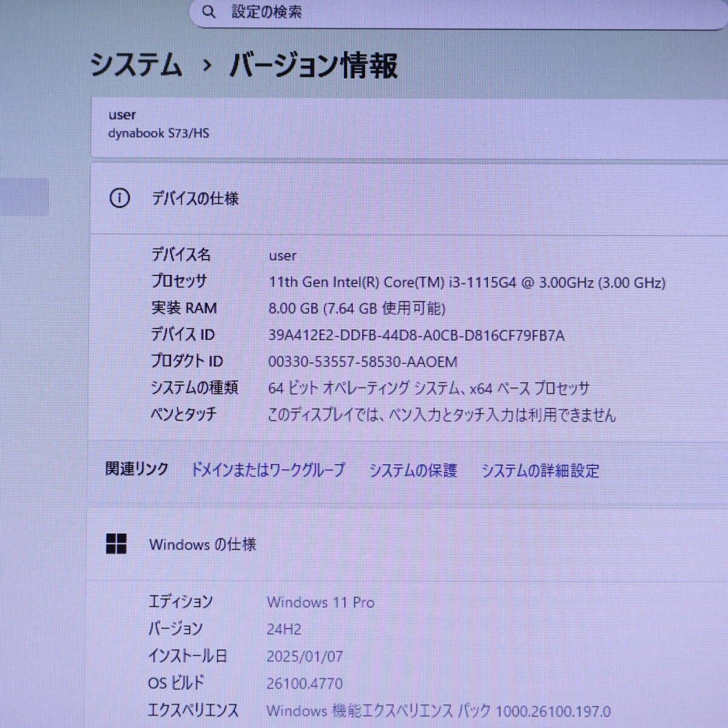This screenshot has width=728, height=728.
Task: Go back to システム breadcrumb
Action: pos(136,65)
